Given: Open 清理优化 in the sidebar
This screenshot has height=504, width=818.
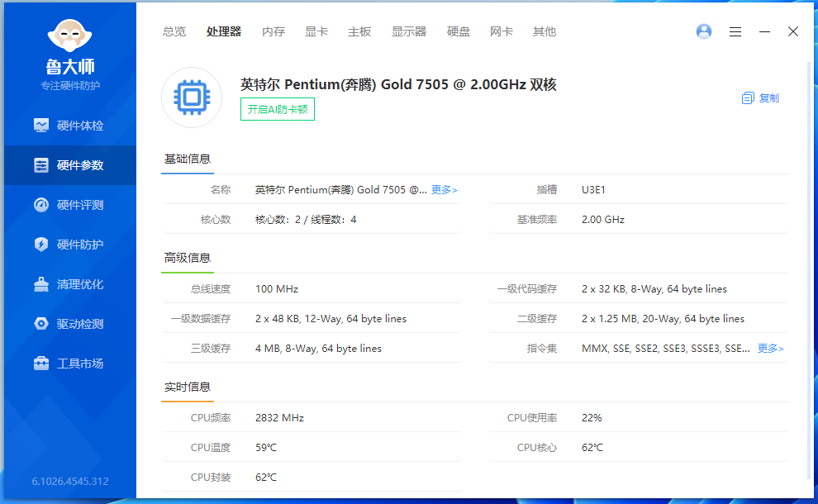Looking at the screenshot, I should click(70, 284).
